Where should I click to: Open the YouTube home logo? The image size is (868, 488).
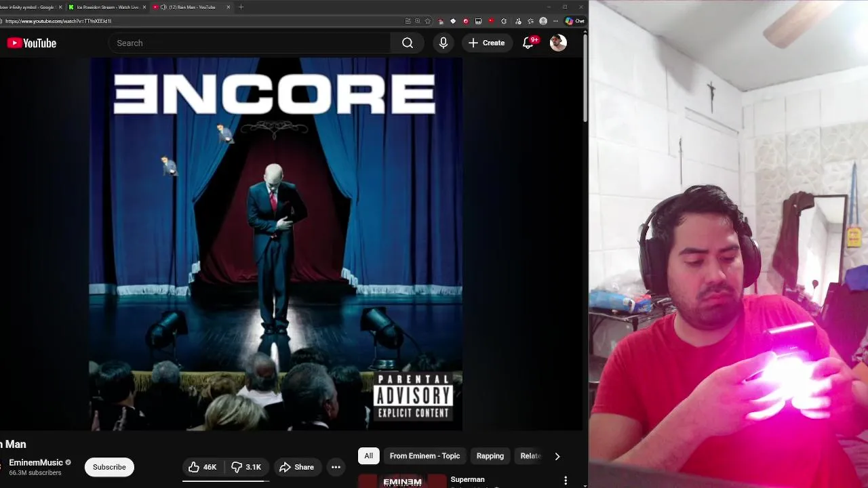pos(32,43)
